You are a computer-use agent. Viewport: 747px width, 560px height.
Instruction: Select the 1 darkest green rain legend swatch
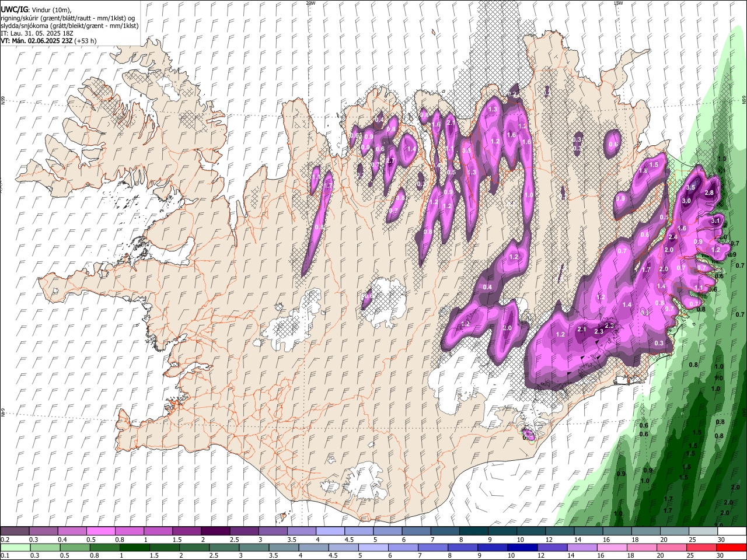[135, 548]
